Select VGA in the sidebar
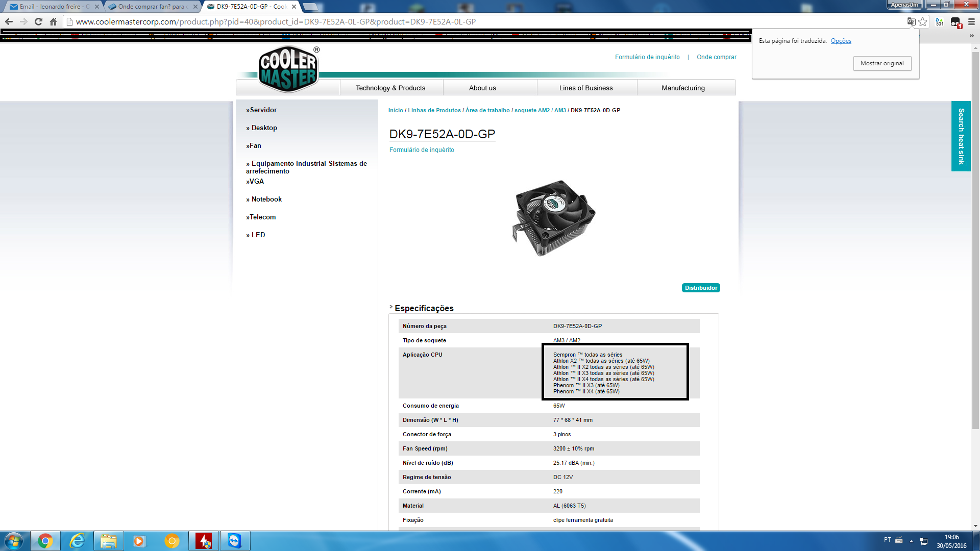The image size is (980, 551). pyautogui.click(x=255, y=181)
